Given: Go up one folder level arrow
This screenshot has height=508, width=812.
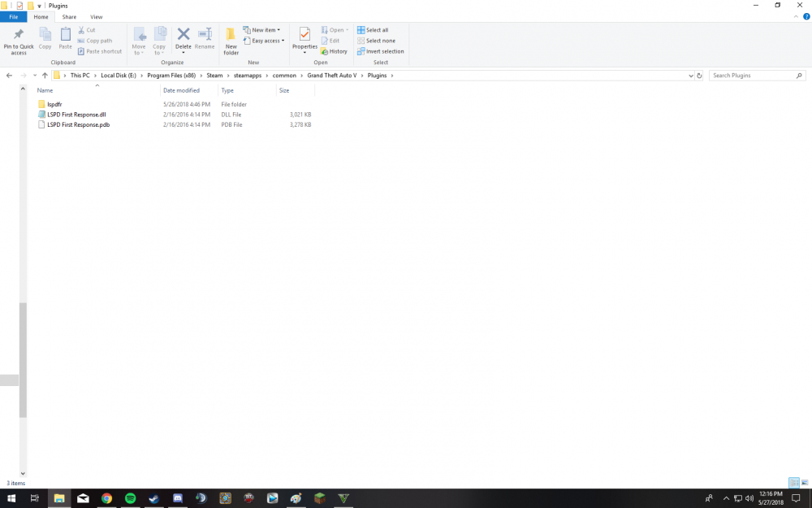Looking at the screenshot, I should point(45,76).
